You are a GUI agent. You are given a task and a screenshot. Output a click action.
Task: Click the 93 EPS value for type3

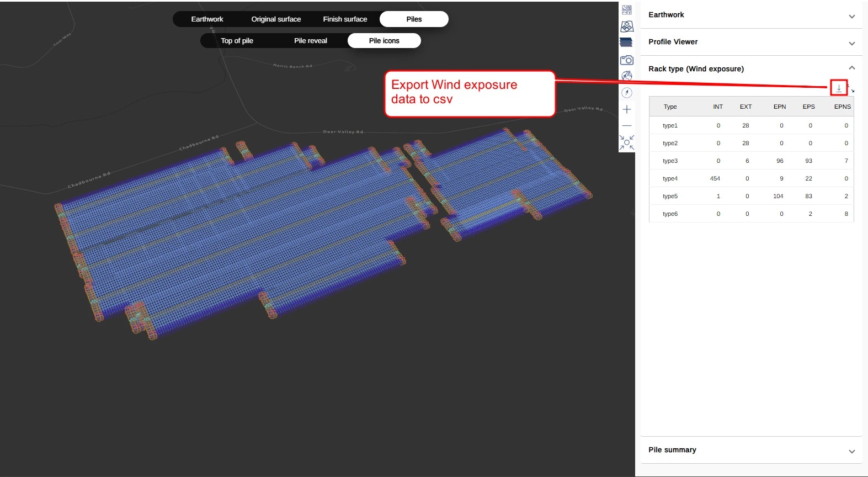(808, 161)
